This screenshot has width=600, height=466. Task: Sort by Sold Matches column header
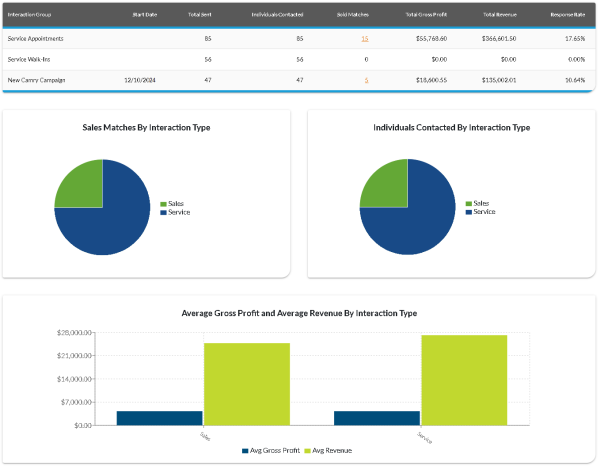(353, 15)
